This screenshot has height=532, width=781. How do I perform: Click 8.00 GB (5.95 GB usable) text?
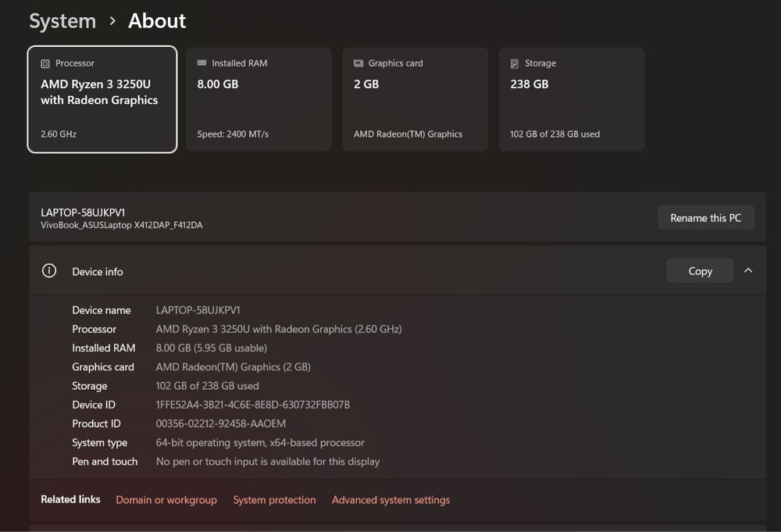(211, 348)
